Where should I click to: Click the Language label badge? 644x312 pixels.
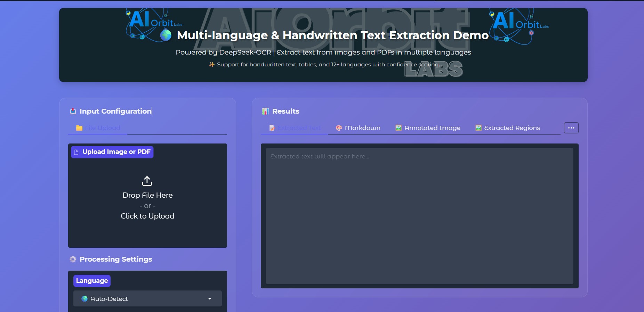92,281
